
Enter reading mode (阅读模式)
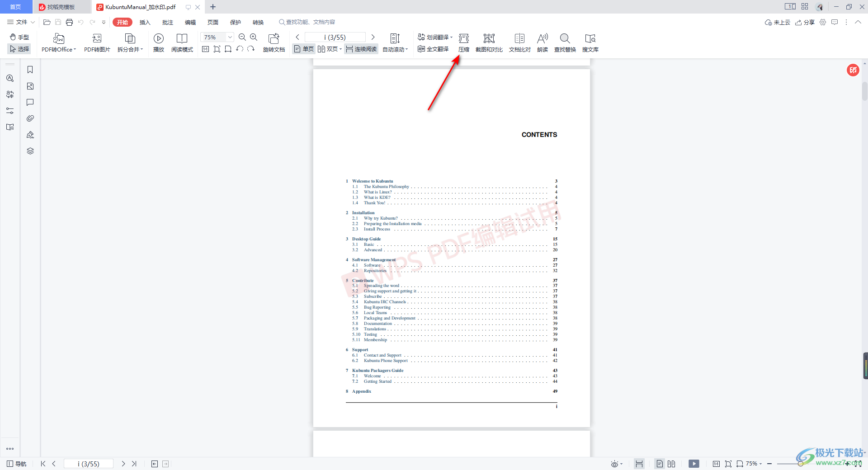click(182, 43)
